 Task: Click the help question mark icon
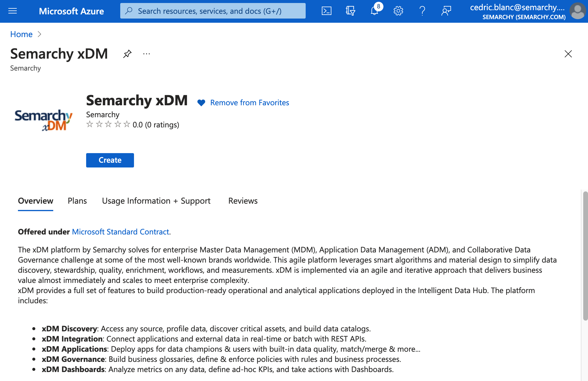pyautogui.click(x=422, y=11)
